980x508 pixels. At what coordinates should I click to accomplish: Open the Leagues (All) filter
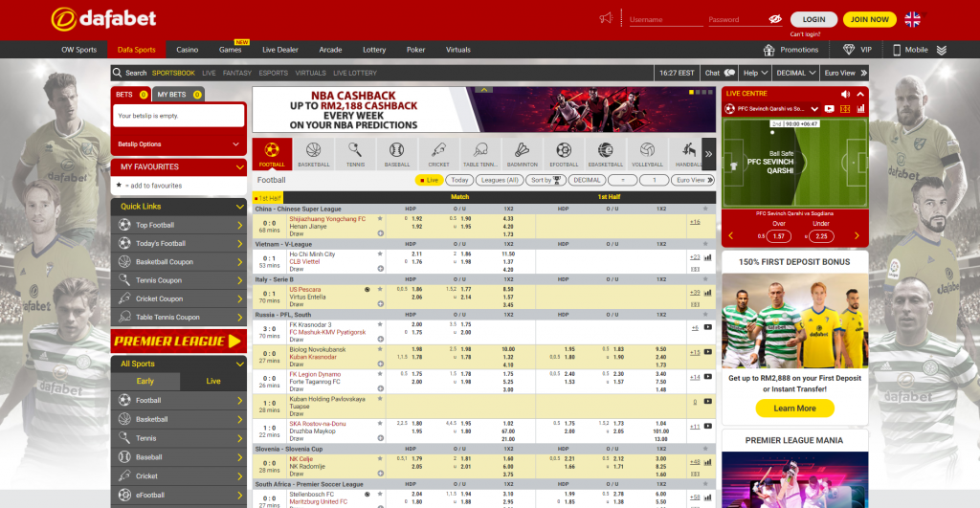point(500,180)
